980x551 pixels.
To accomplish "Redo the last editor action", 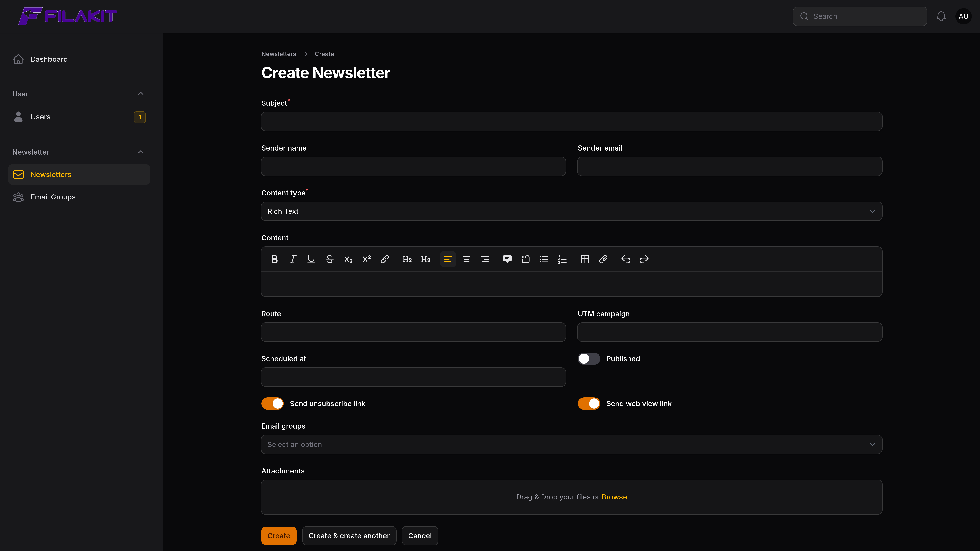I will [644, 259].
